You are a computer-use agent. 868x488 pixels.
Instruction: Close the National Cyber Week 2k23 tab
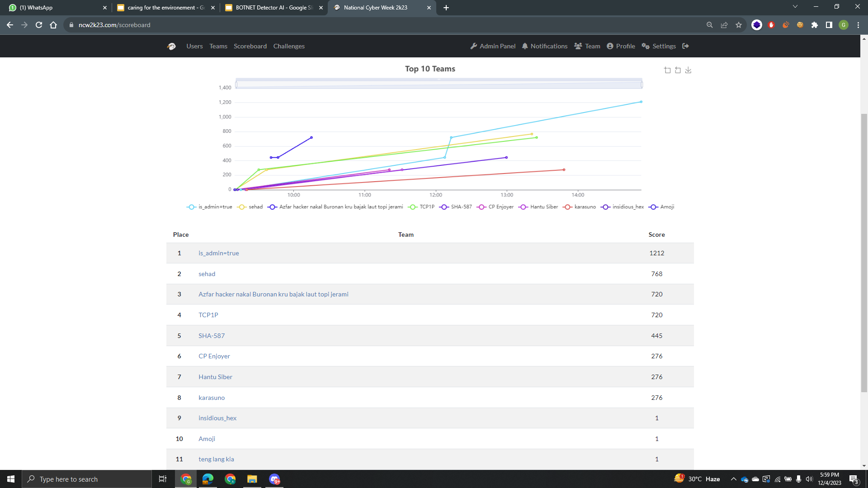(x=429, y=8)
